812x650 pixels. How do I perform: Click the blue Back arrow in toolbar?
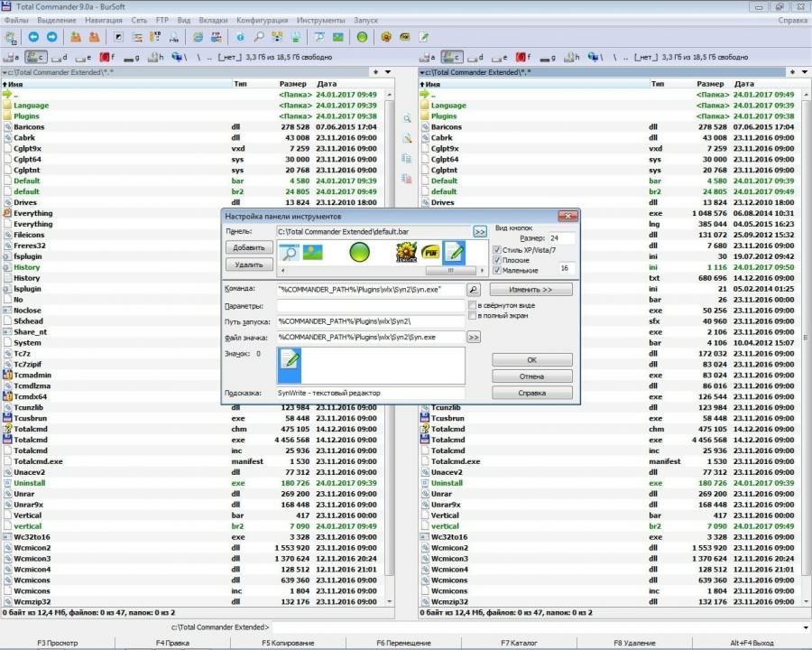coord(33,37)
